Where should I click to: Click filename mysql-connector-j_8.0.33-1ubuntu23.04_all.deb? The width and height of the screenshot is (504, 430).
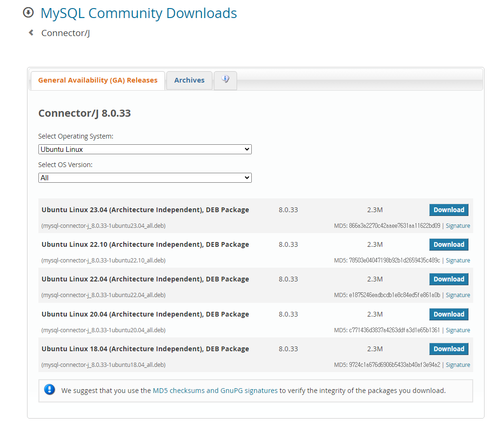coord(103,226)
